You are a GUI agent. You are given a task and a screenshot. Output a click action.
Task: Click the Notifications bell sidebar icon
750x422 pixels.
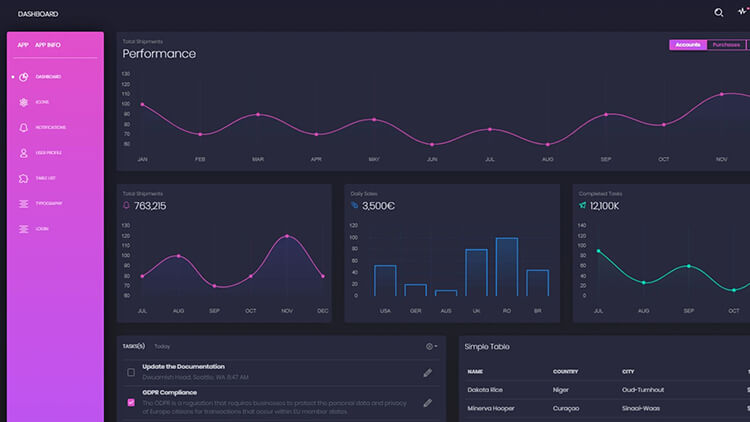(23, 128)
